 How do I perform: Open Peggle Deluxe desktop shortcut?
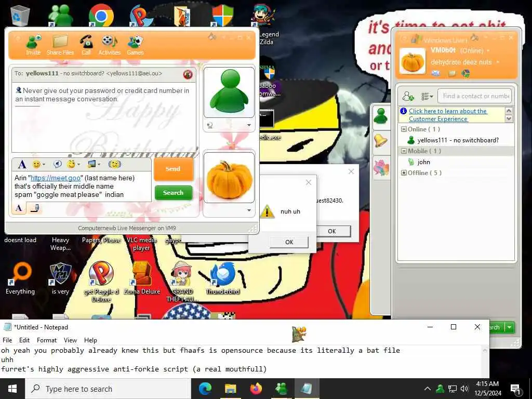point(101,282)
